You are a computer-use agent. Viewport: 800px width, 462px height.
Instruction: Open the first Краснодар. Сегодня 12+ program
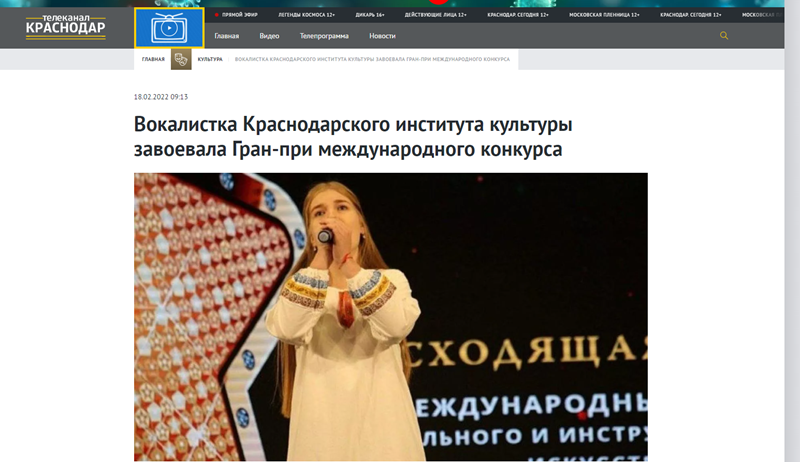pyautogui.click(x=518, y=15)
